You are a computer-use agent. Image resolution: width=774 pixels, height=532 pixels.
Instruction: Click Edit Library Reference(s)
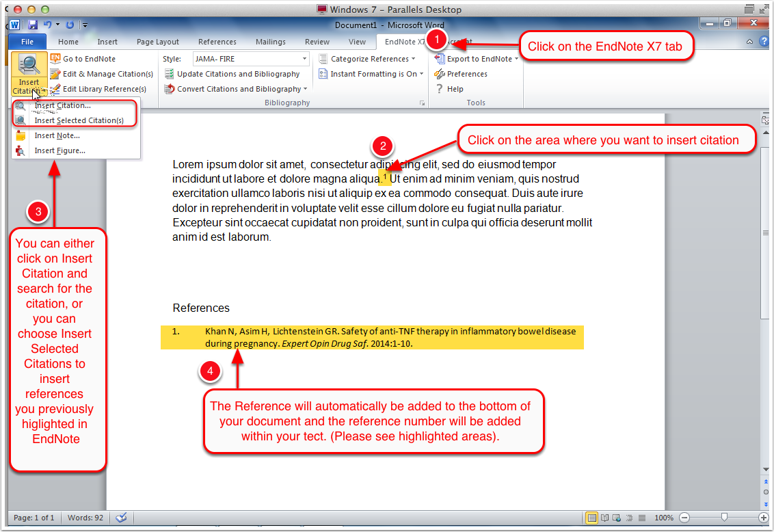(104, 89)
